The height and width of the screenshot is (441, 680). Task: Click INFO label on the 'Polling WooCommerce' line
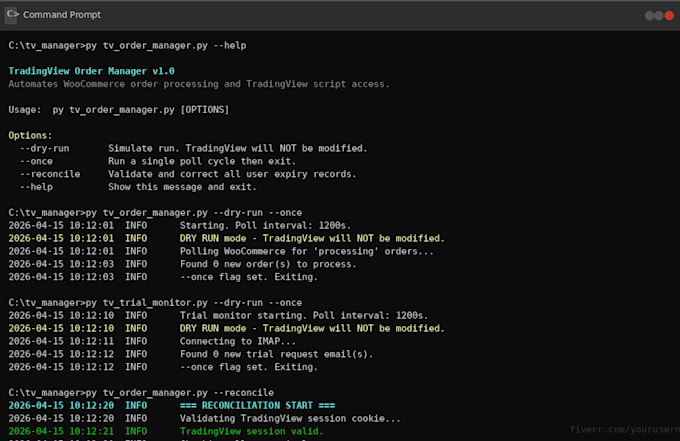coord(136,251)
